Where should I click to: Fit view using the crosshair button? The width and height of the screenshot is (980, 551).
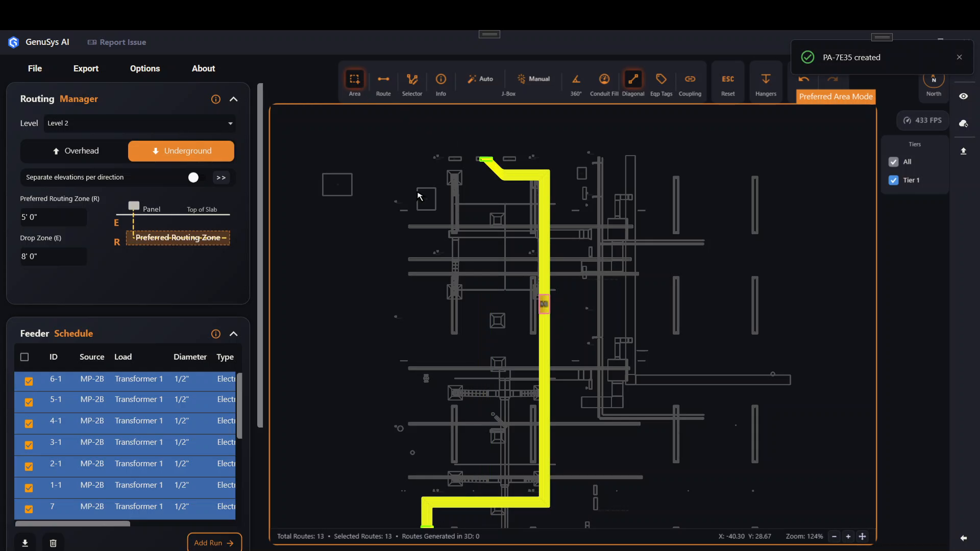tap(863, 536)
